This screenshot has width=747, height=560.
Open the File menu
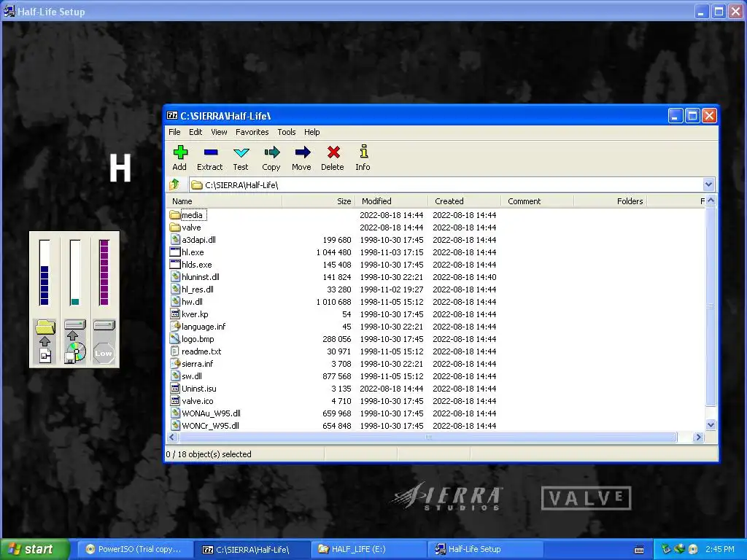(x=174, y=132)
